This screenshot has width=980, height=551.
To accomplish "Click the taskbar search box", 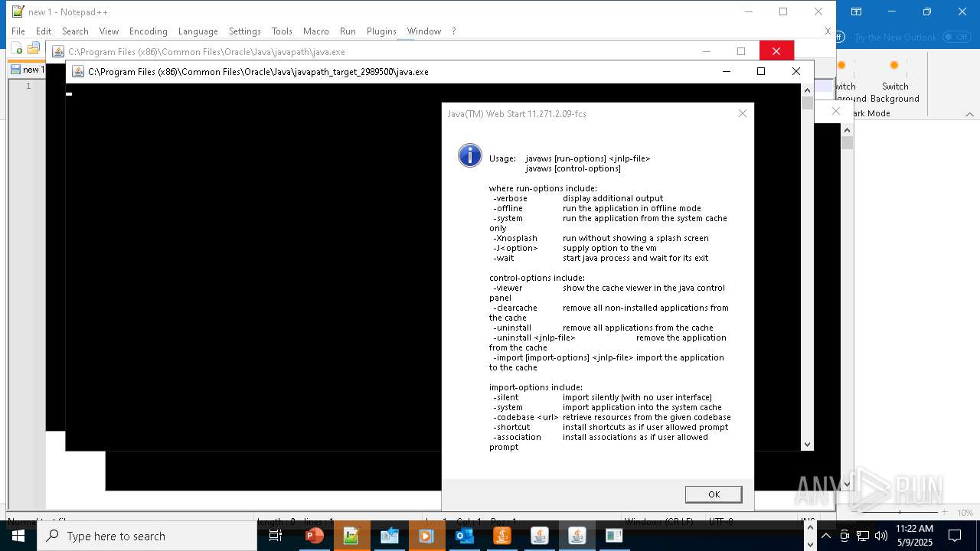I will click(147, 536).
